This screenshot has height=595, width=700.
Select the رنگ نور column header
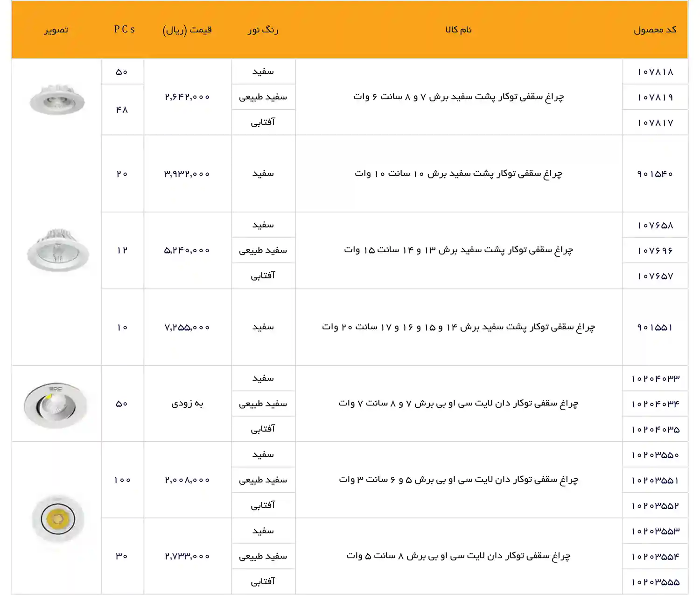coord(263,29)
